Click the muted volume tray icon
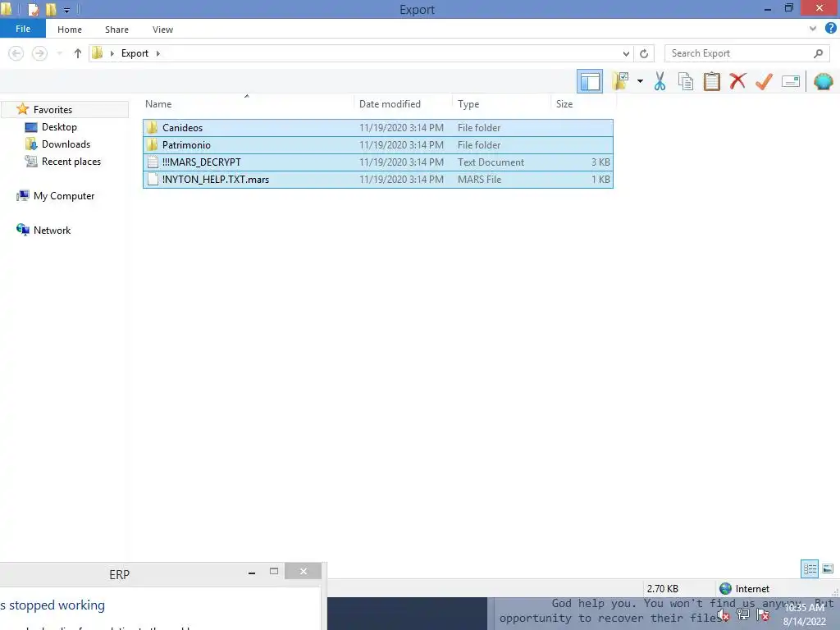The width and height of the screenshot is (840, 630). point(724,616)
